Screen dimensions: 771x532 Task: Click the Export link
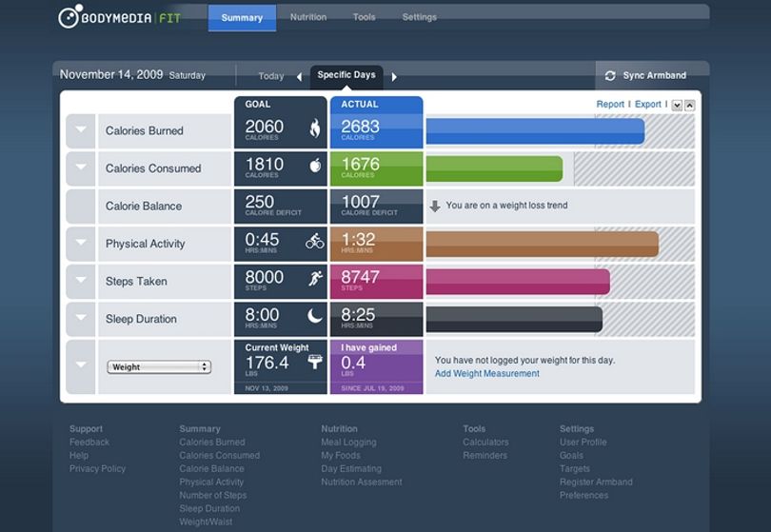coord(648,105)
